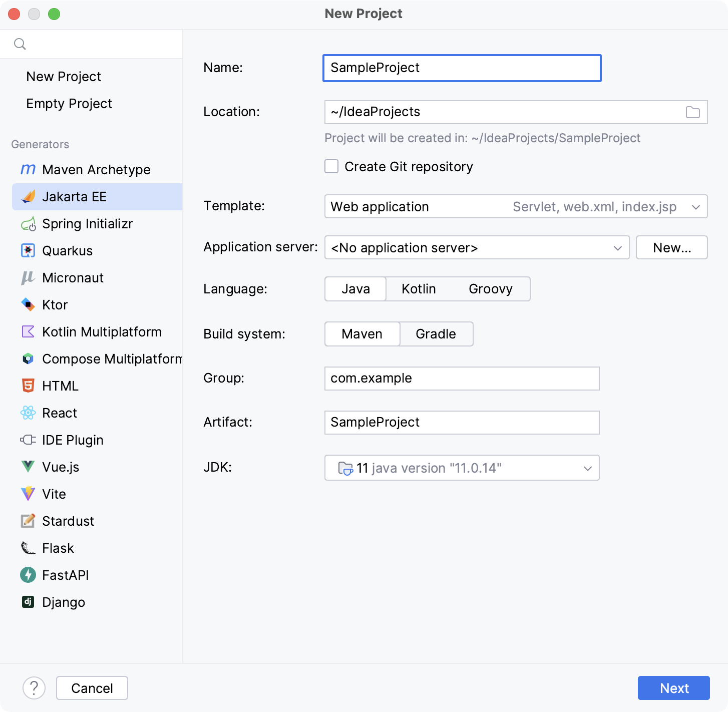
Task: Select Groovy as the language
Action: [x=491, y=289]
